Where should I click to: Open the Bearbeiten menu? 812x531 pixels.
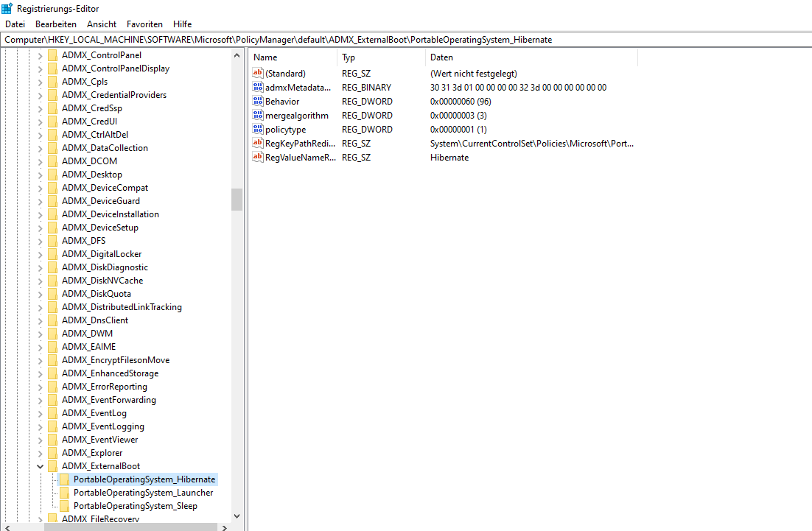click(x=55, y=24)
